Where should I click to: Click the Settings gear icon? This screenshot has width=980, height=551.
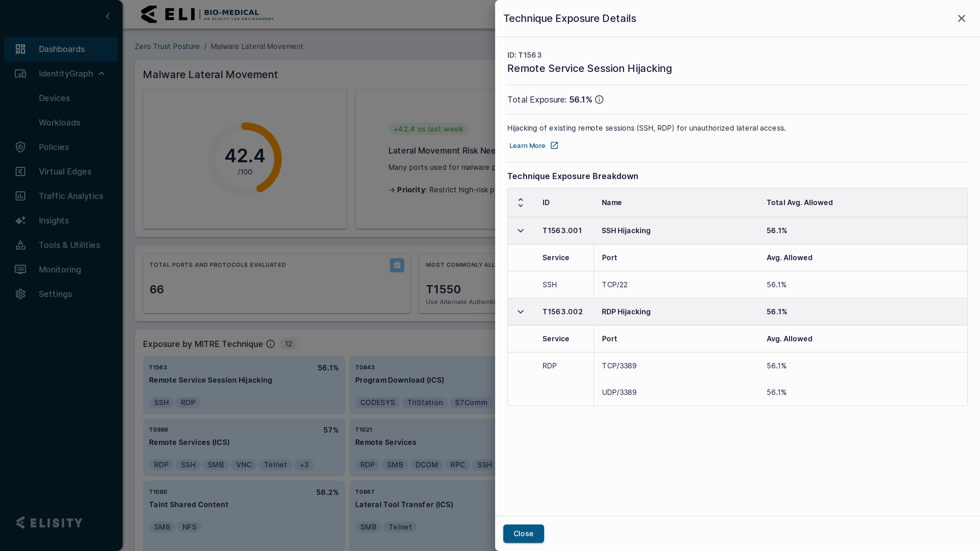pyautogui.click(x=20, y=294)
